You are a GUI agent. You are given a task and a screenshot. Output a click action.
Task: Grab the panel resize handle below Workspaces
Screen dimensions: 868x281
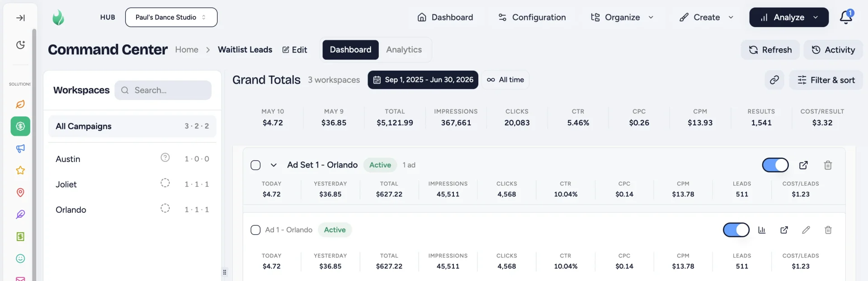(225, 272)
